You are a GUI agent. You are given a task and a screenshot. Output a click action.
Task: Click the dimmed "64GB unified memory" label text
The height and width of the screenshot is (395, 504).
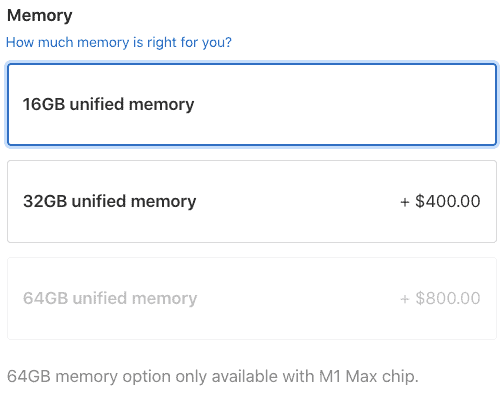(110, 298)
